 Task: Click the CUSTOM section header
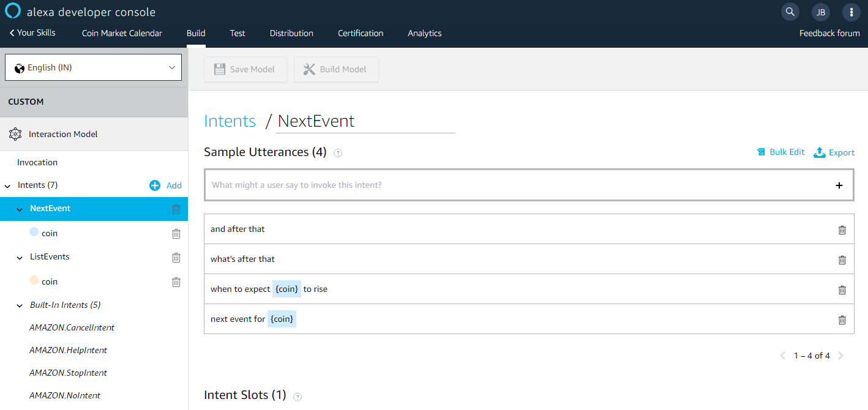[94, 102]
